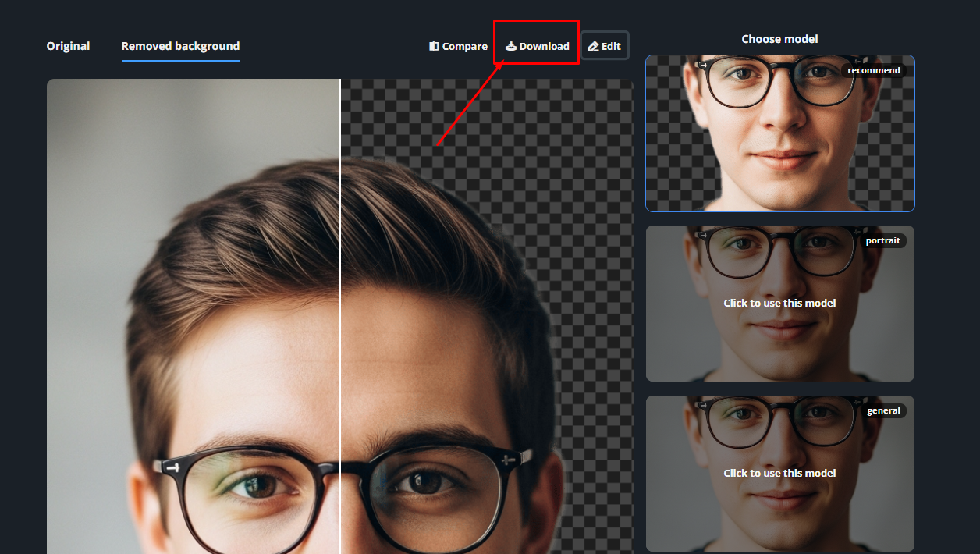The width and height of the screenshot is (980, 554).
Task: Click the Download tray icon
Action: pyautogui.click(x=511, y=46)
